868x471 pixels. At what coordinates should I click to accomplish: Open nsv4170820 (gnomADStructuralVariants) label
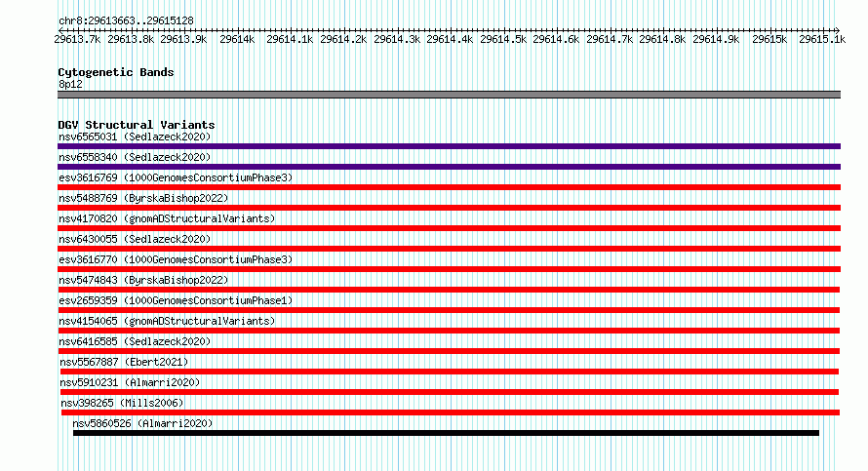[x=167, y=218]
